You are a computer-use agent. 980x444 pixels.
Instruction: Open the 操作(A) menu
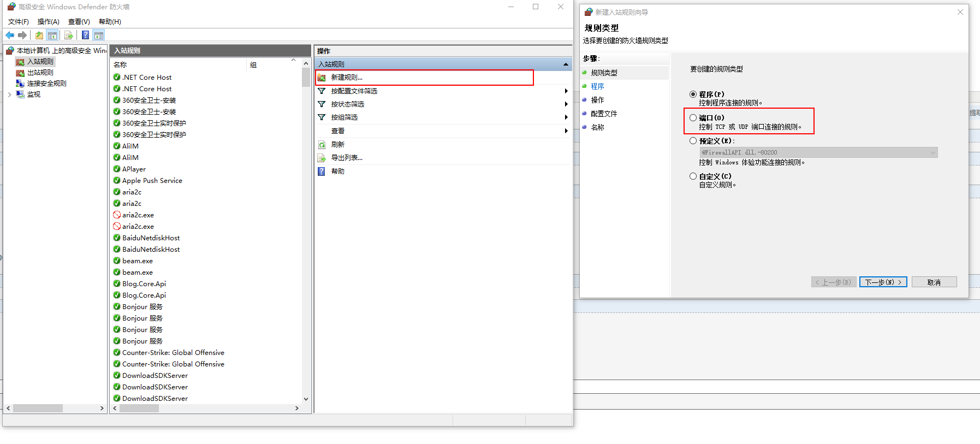pos(48,22)
